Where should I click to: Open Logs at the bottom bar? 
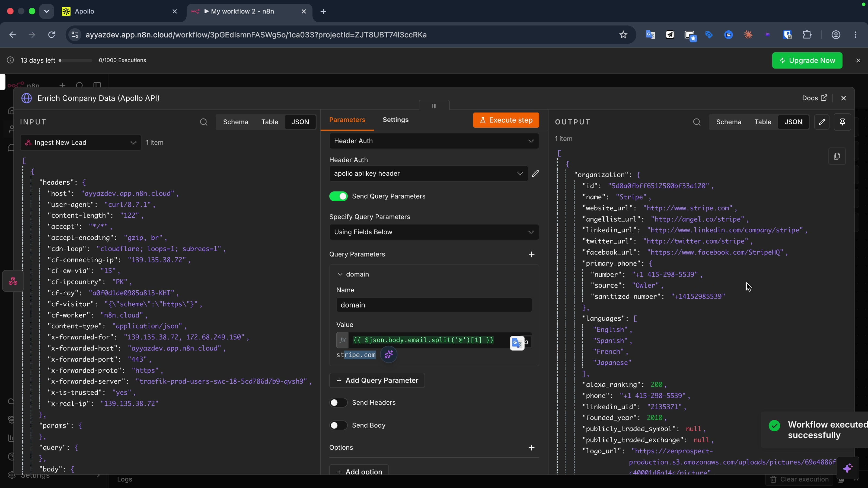[124, 479]
